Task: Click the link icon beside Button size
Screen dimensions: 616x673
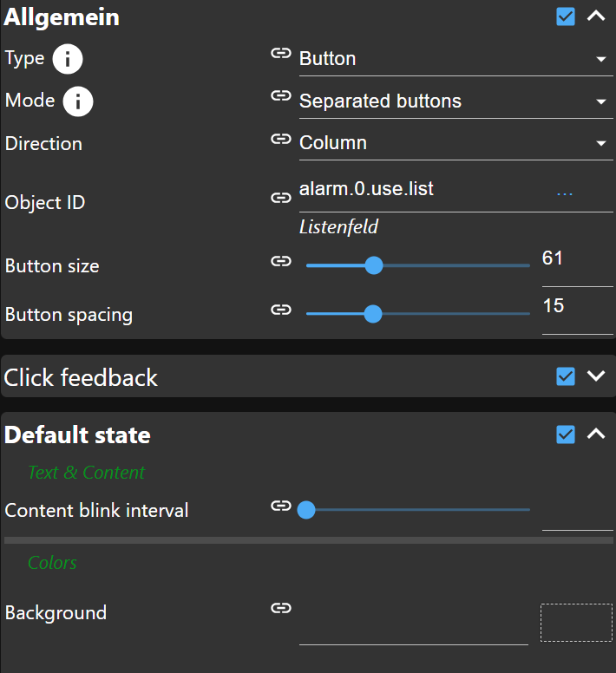Action: (x=280, y=261)
